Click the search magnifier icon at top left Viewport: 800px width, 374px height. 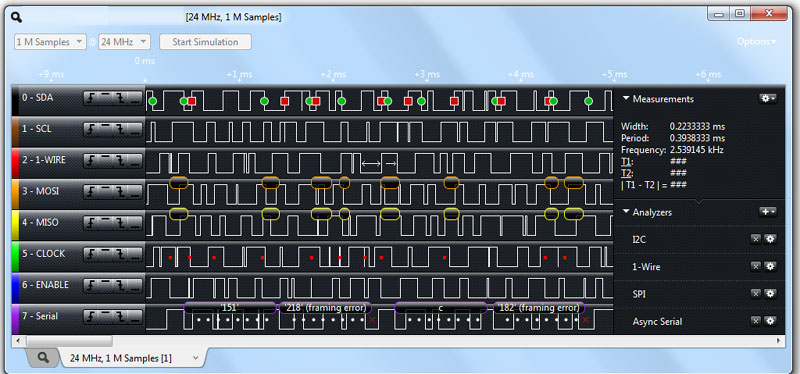(x=16, y=17)
